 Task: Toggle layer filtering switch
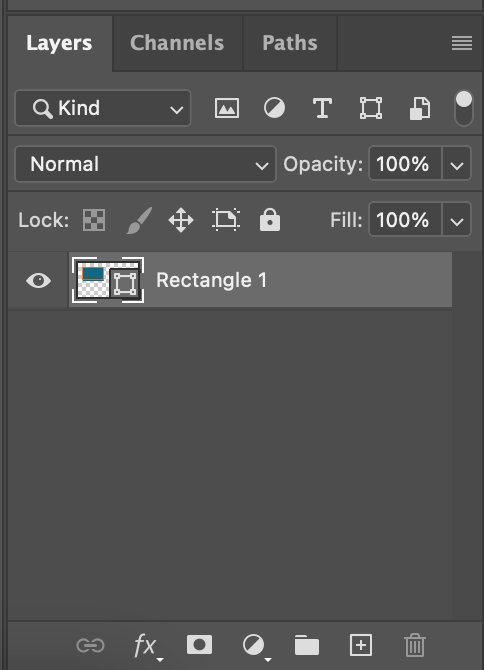pyautogui.click(x=463, y=108)
